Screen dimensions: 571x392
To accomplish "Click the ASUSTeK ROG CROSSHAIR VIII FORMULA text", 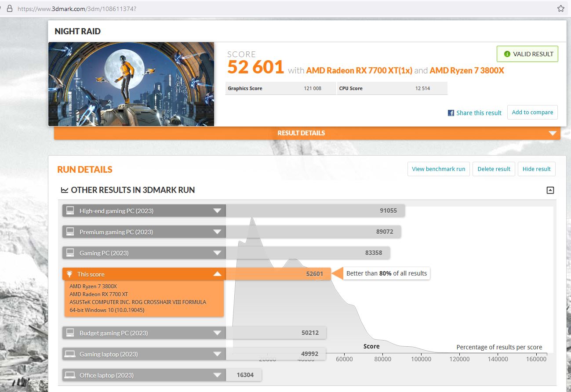I will 138,302.
